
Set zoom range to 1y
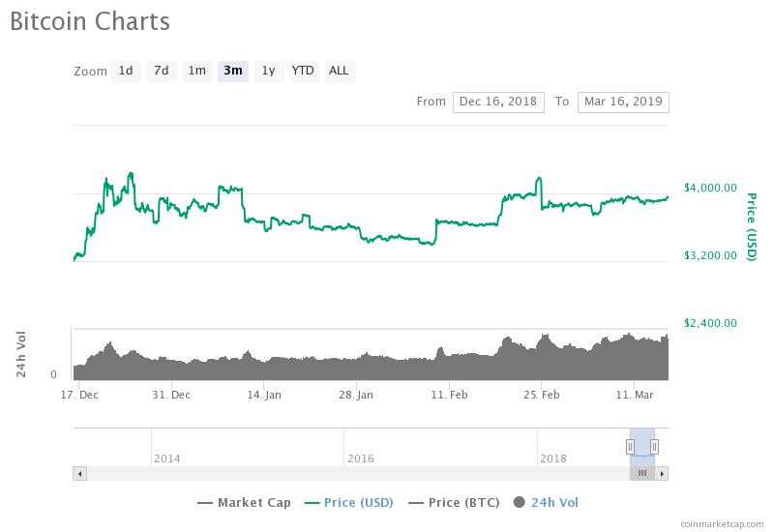pyautogui.click(x=268, y=71)
